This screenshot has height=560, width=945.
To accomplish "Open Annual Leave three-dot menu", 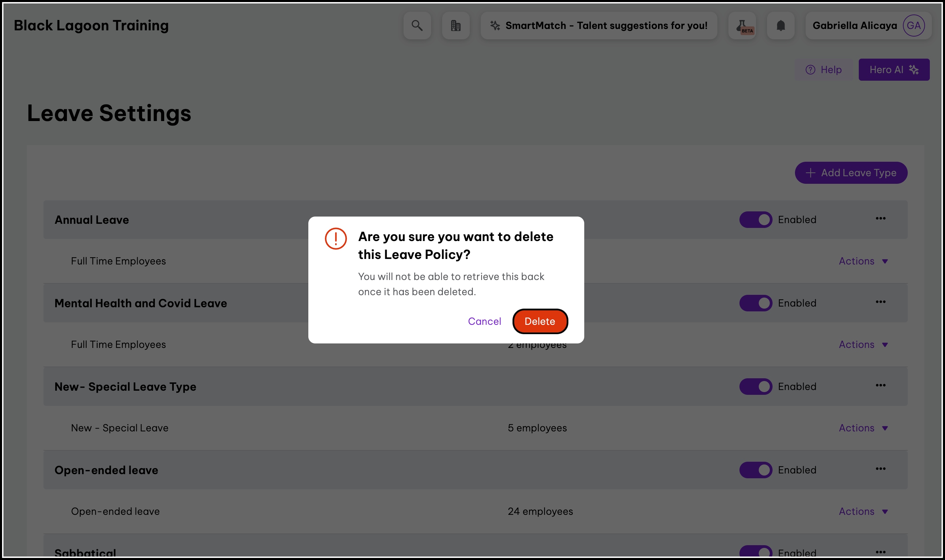I will [881, 219].
